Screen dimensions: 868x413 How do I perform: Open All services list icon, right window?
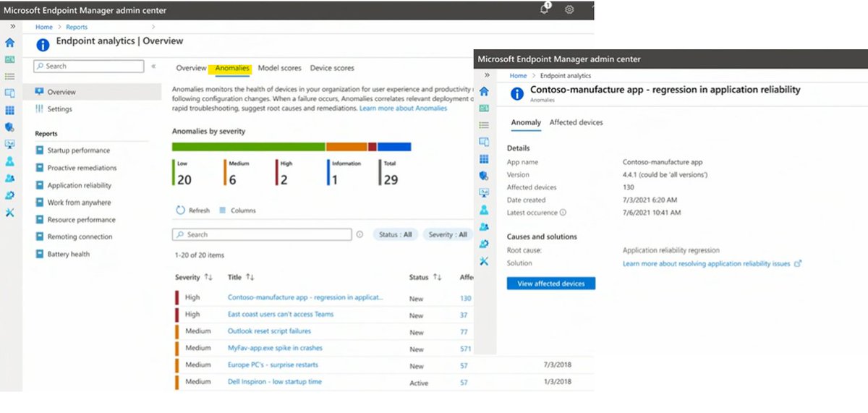coord(484,124)
